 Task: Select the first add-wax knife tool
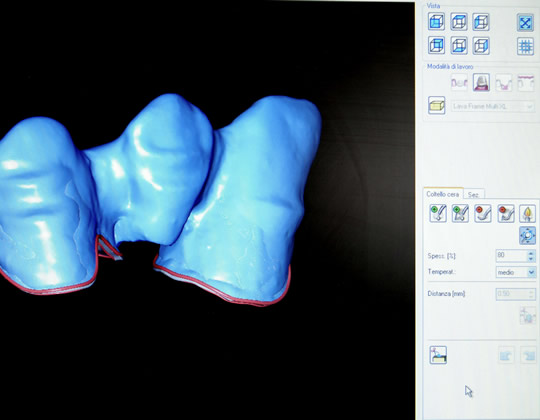(x=438, y=213)
